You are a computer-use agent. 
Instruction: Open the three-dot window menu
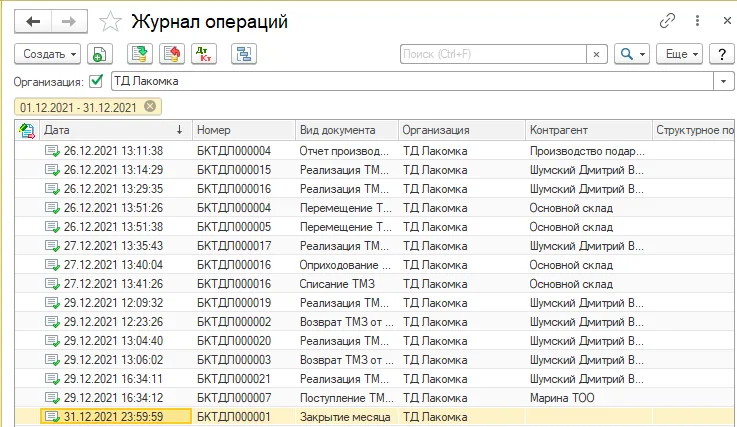698,21
